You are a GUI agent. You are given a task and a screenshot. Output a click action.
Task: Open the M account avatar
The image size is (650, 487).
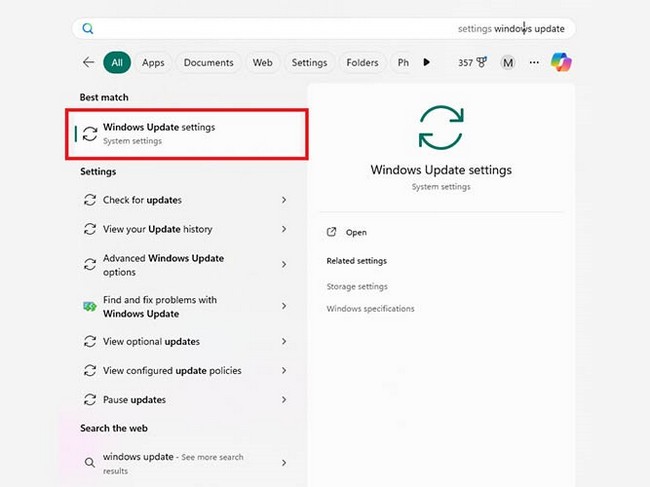(x=508, y=63)
